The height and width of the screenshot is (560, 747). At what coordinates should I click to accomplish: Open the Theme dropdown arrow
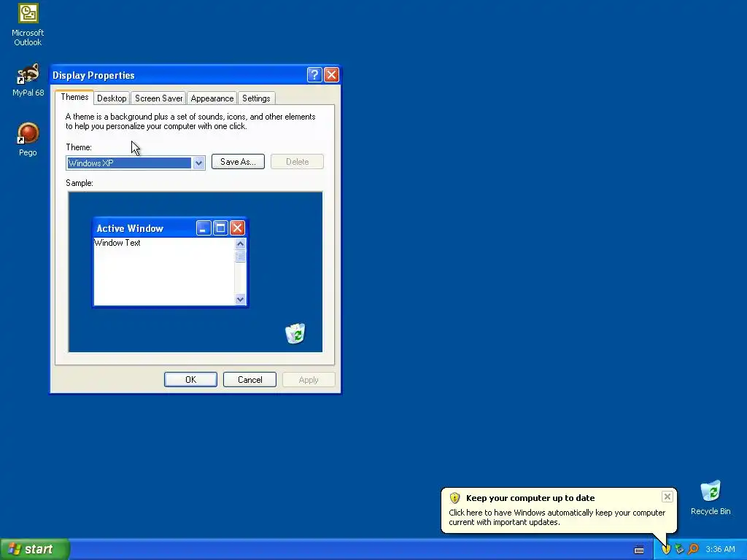(198, 163)
